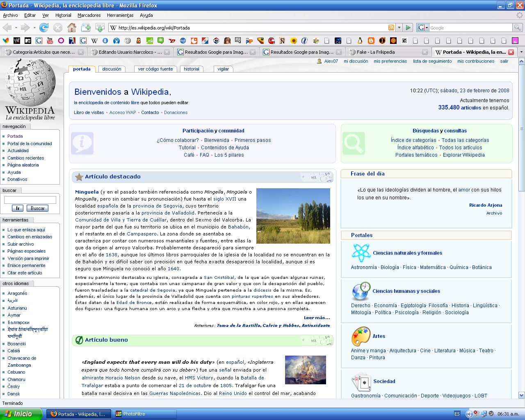Click the Buscar button in sidebar
This screenshot has width=525, height=420.
point(37,208)
